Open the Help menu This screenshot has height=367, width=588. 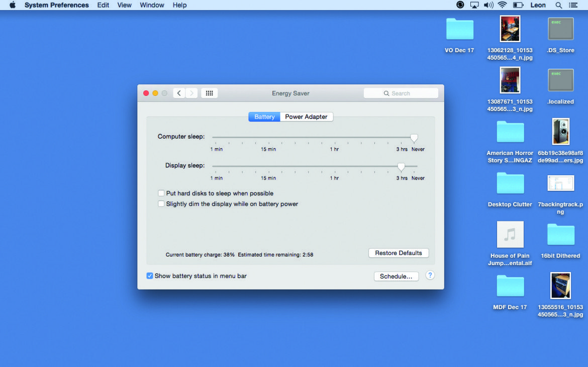pos(179,5)
